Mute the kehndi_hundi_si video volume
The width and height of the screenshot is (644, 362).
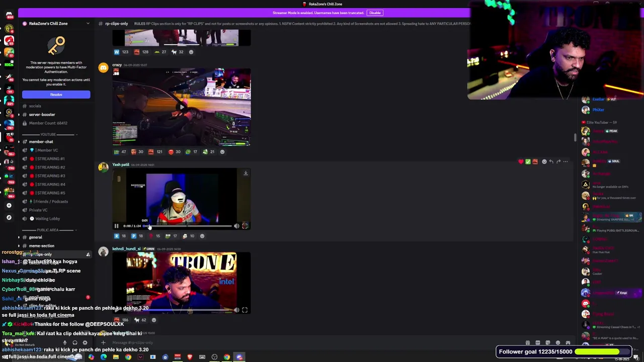click(x=236, y=310)
